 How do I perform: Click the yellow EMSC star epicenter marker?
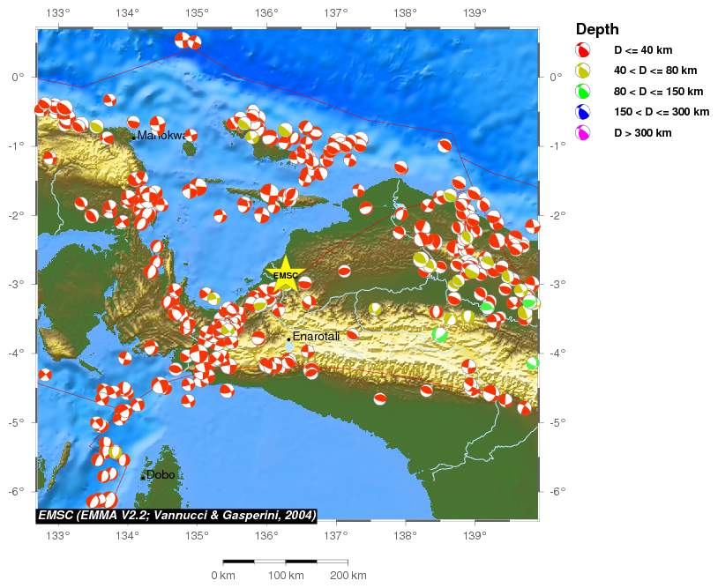(x=285, y=274)
